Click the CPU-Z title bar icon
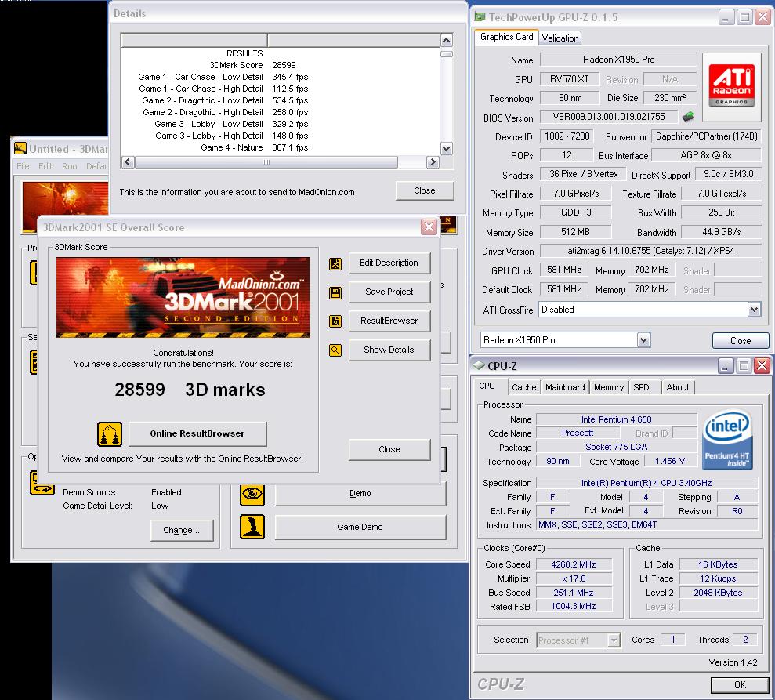This screenshot has width=775, height=700. (x=479, y=365)
